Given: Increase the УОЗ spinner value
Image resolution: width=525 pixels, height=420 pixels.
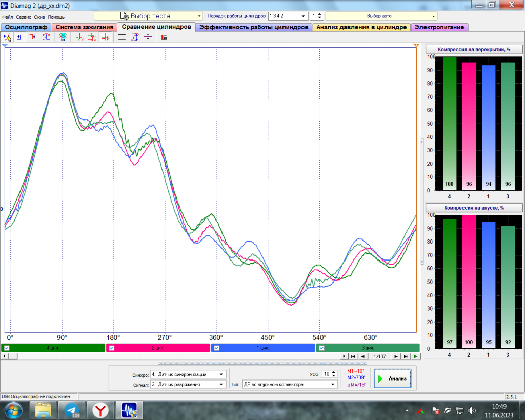Looking at the screenshot, I should pos(334,372).
